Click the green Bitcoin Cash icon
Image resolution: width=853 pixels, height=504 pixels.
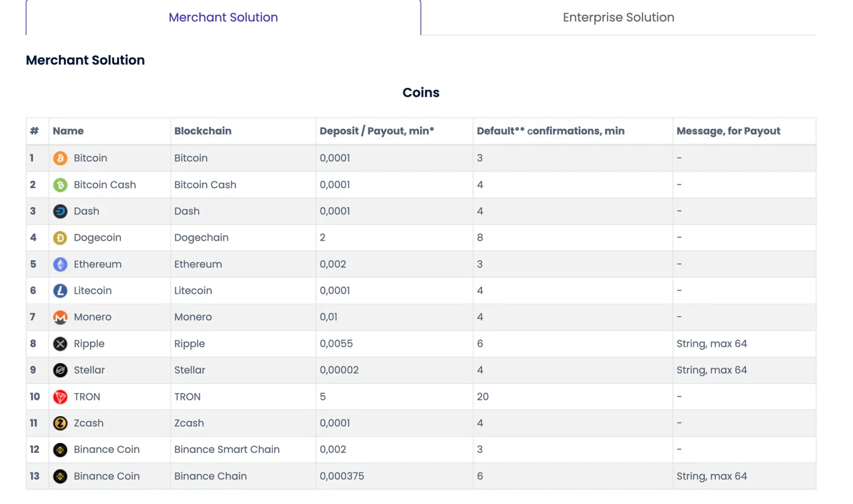[x=60, y=185]
